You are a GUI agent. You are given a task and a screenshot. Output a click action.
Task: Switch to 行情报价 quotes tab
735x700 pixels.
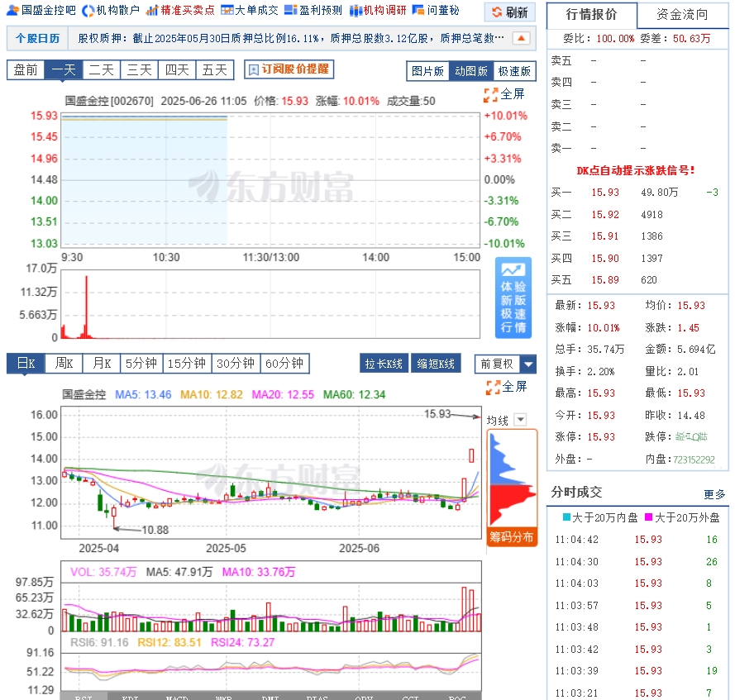pyautogui.click(x=592, y=15)
